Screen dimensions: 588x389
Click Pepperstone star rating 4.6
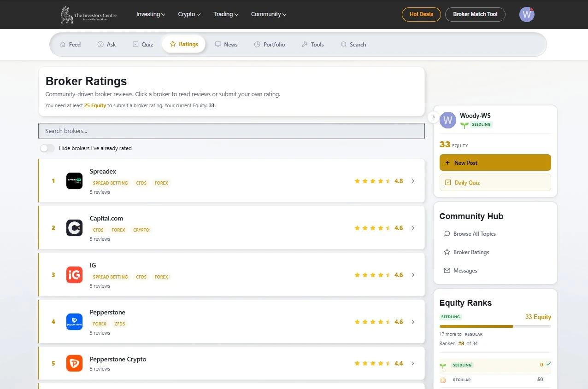(x=378, y=322)
